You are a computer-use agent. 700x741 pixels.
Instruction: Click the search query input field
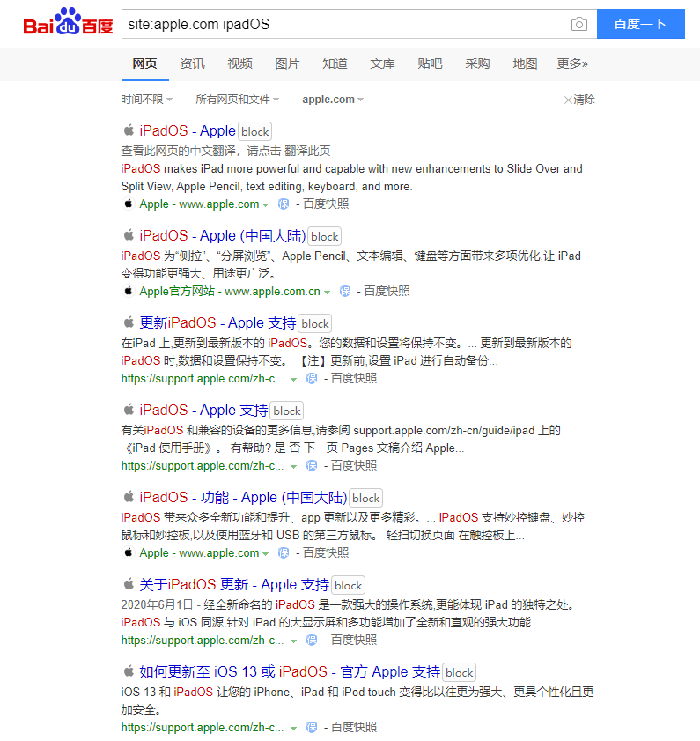345,24
